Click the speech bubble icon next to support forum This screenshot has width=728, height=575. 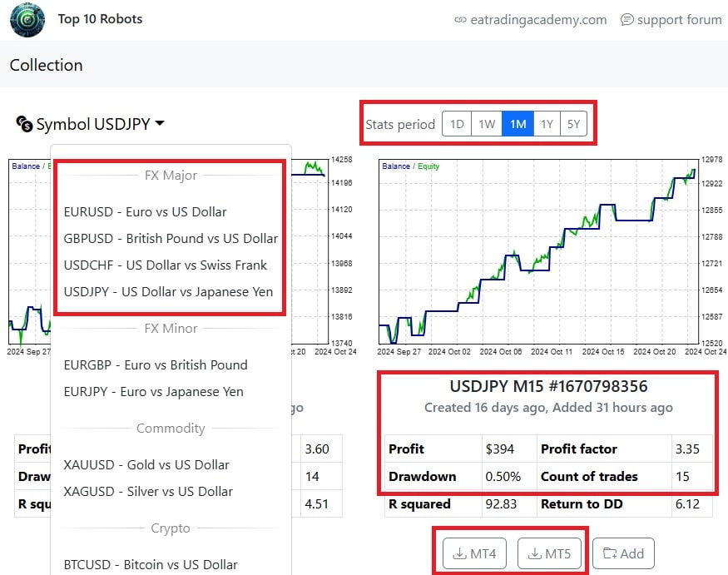pos(627,18)
